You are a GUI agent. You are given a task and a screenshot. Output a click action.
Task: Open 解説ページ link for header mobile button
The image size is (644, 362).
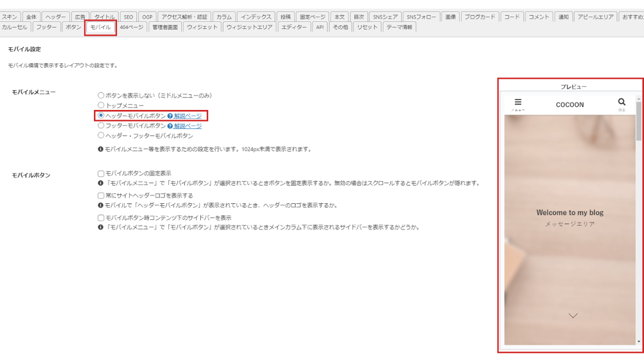[188, 116]
